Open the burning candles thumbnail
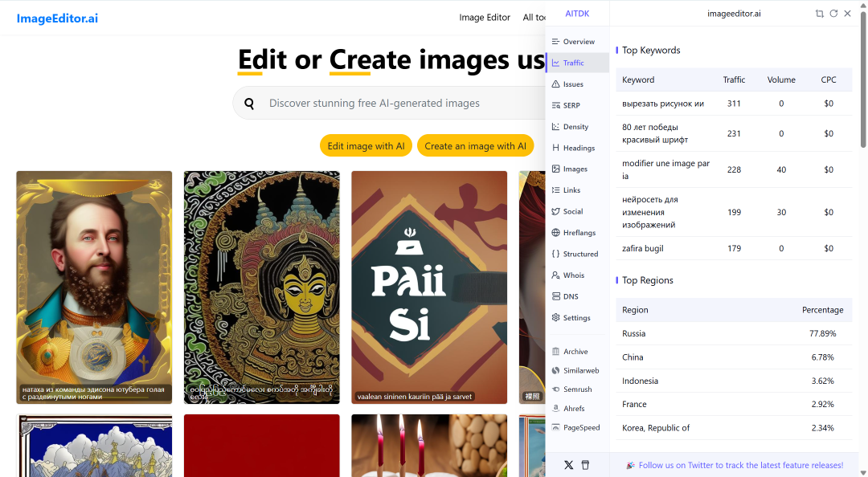Screen dimensions: 868x477 coord(429,446)
